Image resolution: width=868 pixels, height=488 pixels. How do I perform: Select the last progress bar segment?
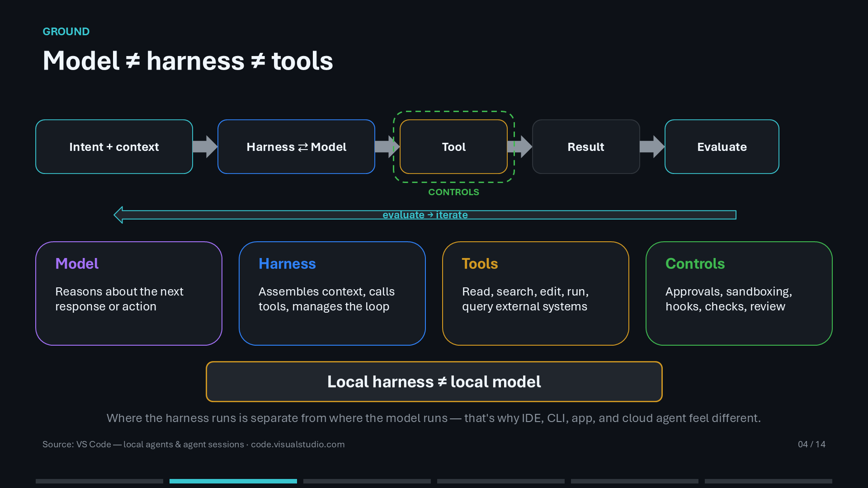pos(769,481)
